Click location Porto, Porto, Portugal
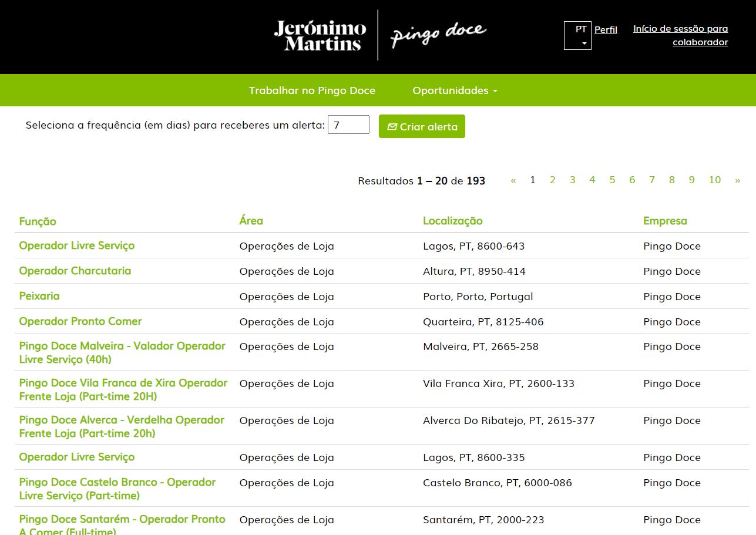Screen dimensions: 756x535 (x=478, y=297)
